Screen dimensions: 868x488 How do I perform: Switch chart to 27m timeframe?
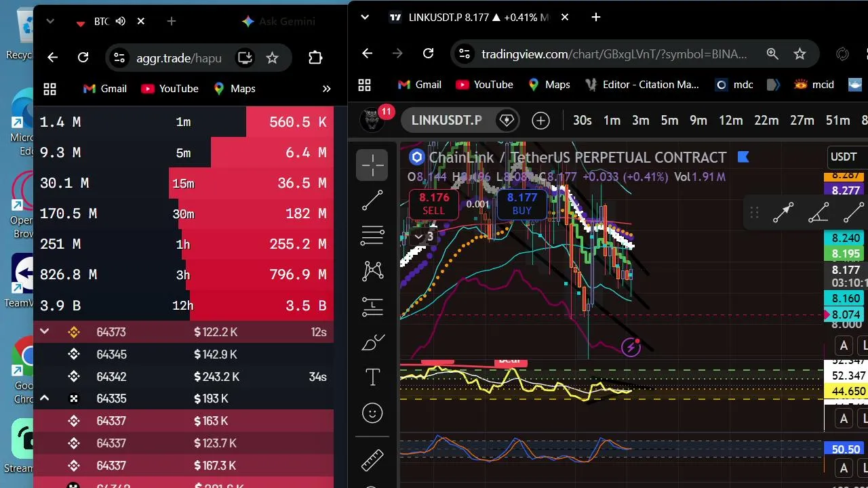pos(802,121)
